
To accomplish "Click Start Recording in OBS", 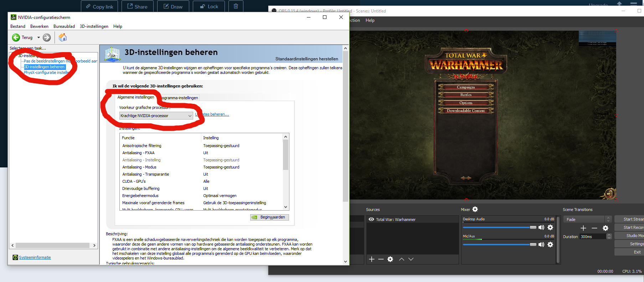I will tap(629, 227).
